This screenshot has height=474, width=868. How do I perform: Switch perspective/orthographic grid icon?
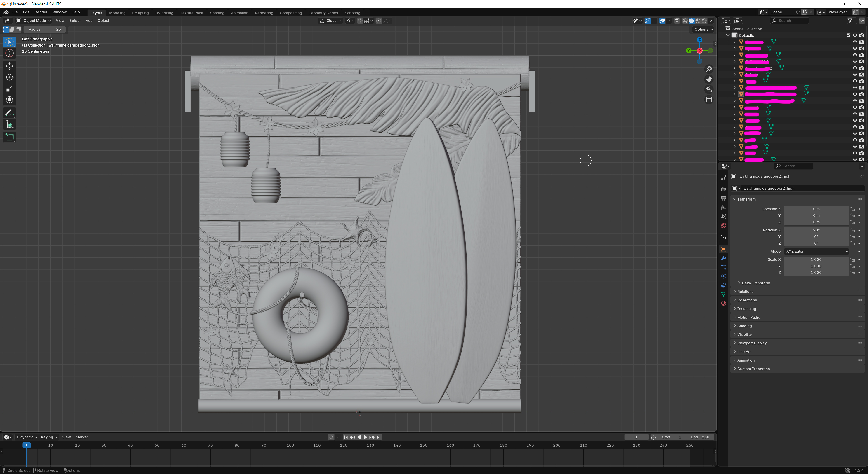pyautogui.click(x=709, y=100)
